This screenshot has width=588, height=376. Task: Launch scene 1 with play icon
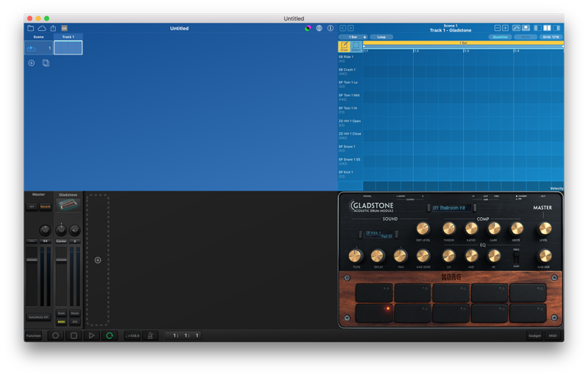[32, 49]
